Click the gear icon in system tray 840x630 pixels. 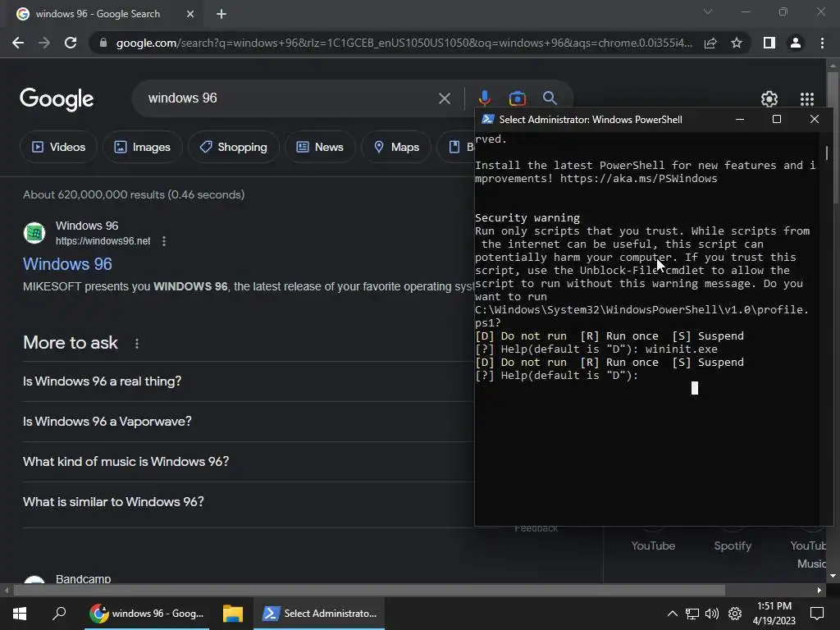735,614
